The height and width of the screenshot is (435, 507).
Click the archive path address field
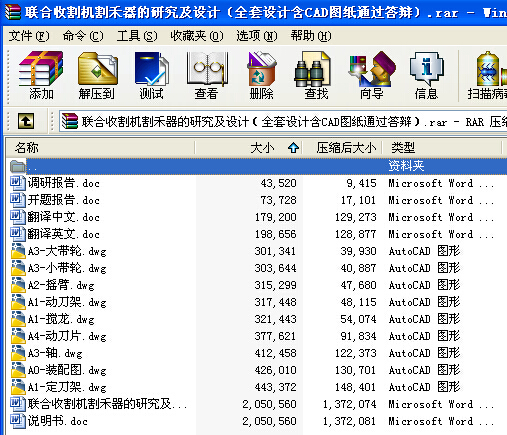point(283,121)
